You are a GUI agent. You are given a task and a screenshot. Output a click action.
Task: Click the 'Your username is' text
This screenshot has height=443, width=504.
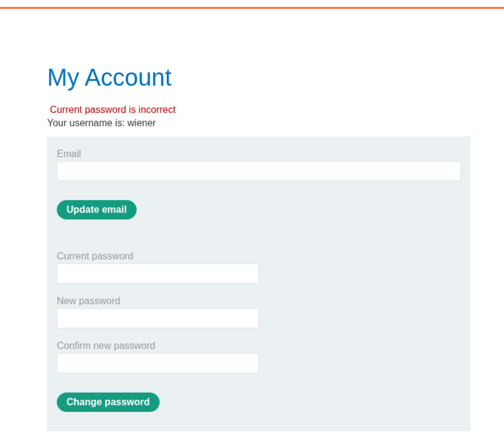86,123
